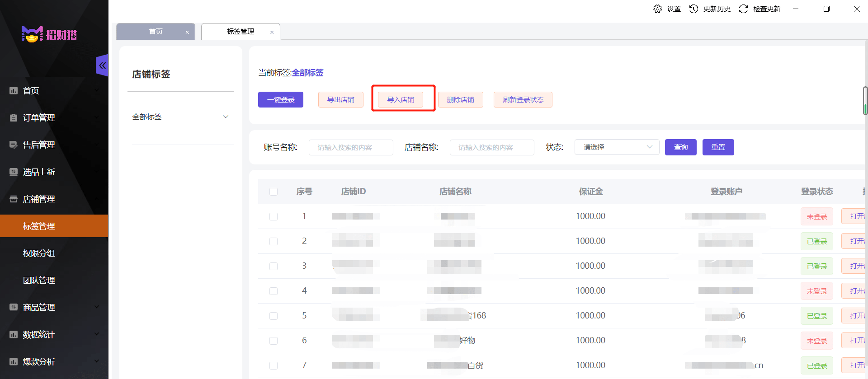868x379 pixels.
Task: Click the settings gear icon
Action: 657,9
